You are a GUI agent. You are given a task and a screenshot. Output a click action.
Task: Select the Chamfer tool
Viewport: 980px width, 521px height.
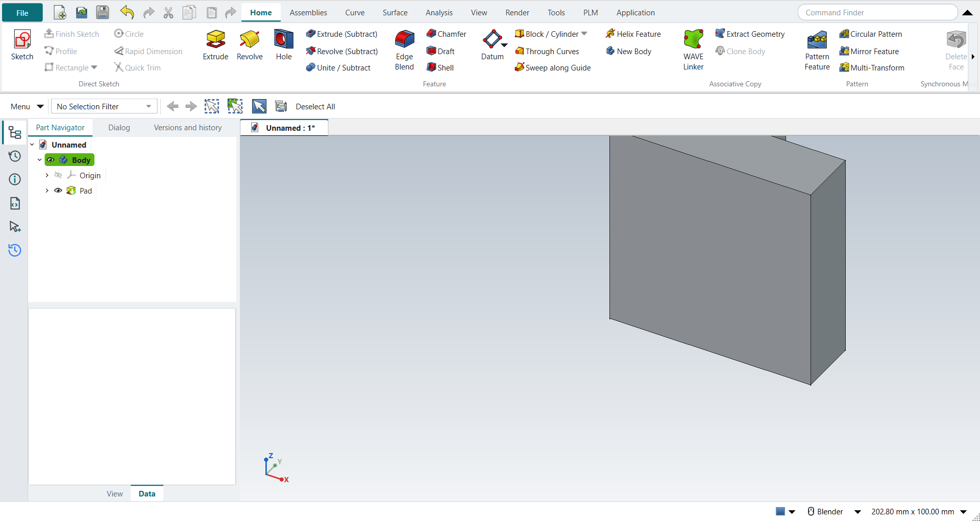click(x=447, y=34)
